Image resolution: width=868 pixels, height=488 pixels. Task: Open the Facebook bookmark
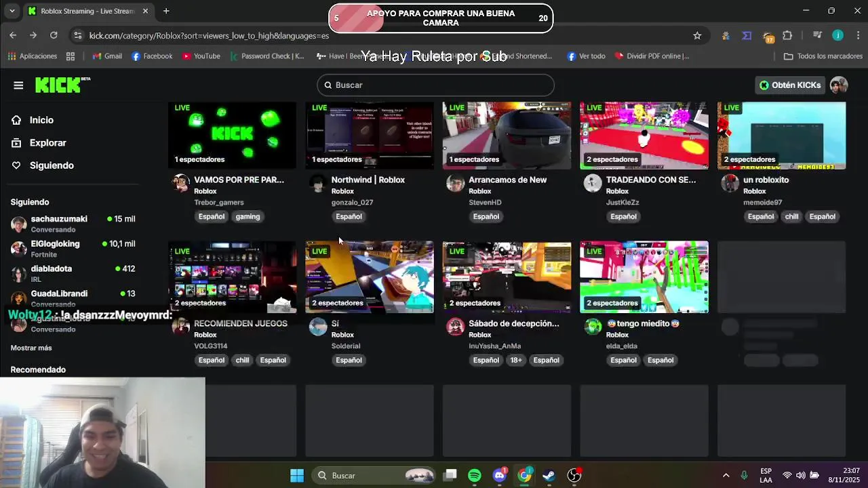152,56
